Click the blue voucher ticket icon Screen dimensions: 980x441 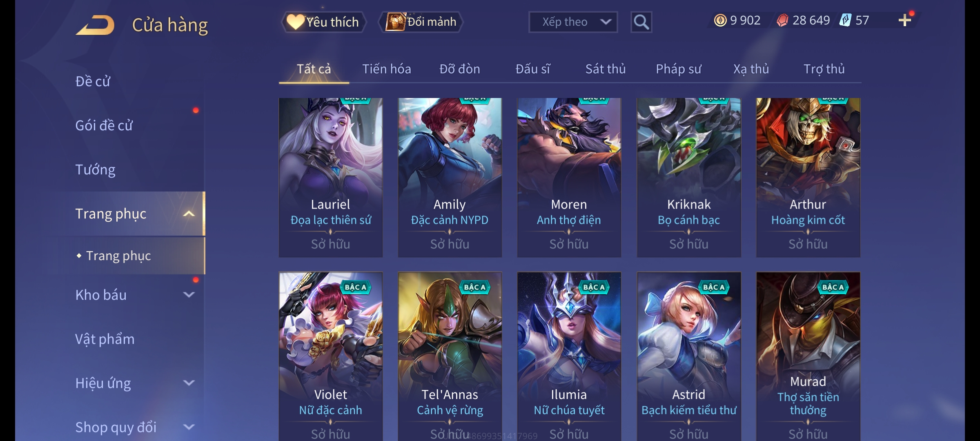tap(845, 20)
